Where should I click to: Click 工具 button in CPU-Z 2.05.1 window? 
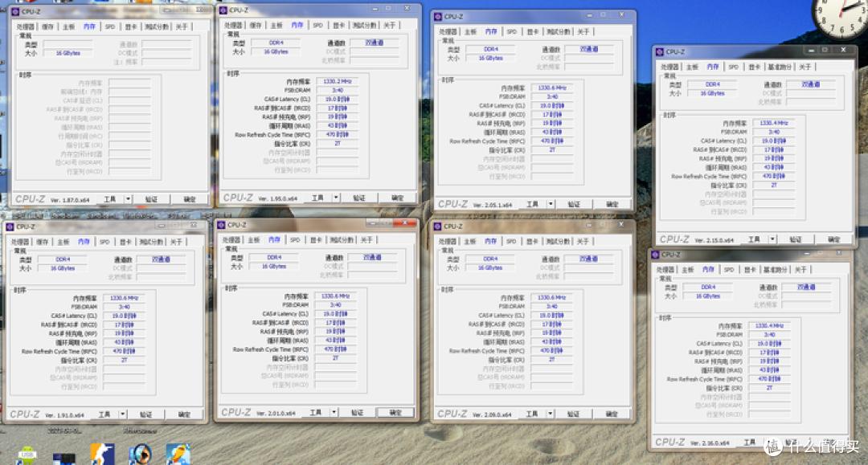point(533,205)
